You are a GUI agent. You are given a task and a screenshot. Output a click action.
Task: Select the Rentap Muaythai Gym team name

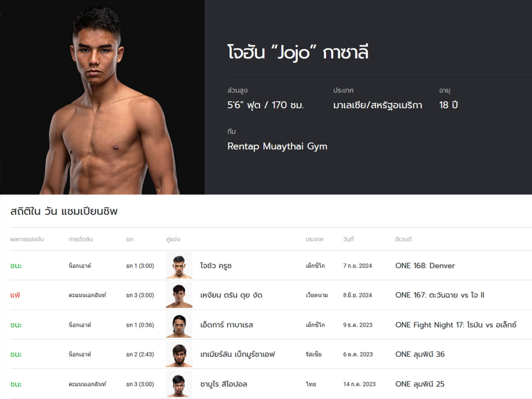tap(277, 147)
